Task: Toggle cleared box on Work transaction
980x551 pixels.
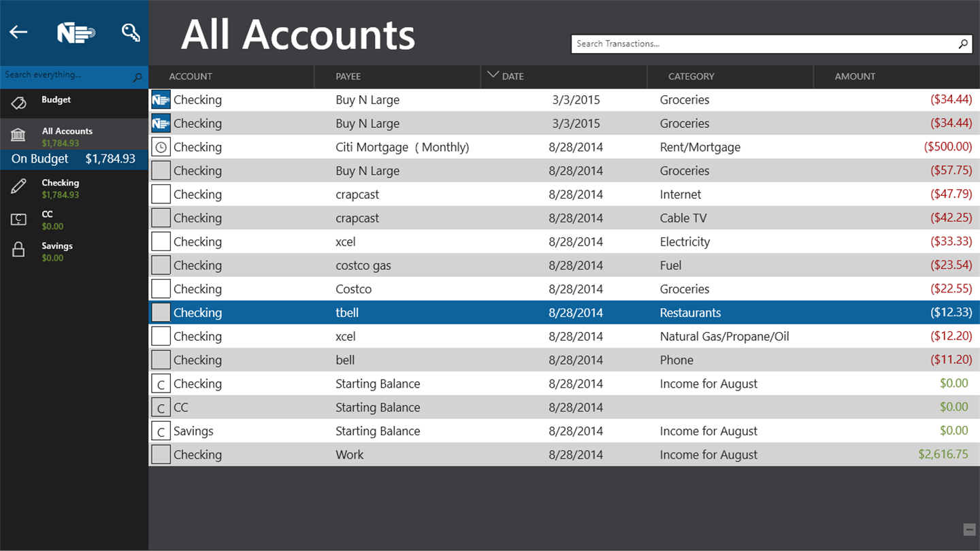Action: point(161,454)
